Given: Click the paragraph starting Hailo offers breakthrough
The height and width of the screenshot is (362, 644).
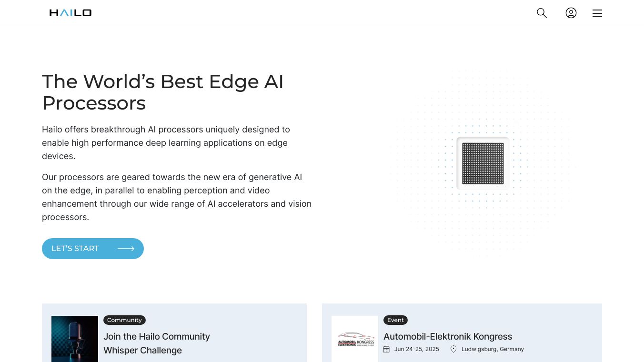Looking at the screenshot, I should 166,142.
